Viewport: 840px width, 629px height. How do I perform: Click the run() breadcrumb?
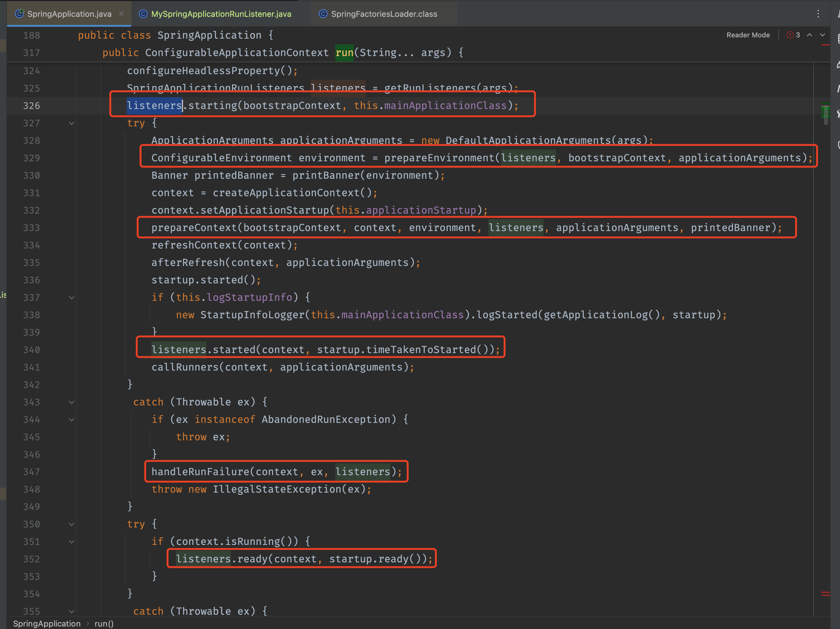pyautogui.click(x=104, y=624)
